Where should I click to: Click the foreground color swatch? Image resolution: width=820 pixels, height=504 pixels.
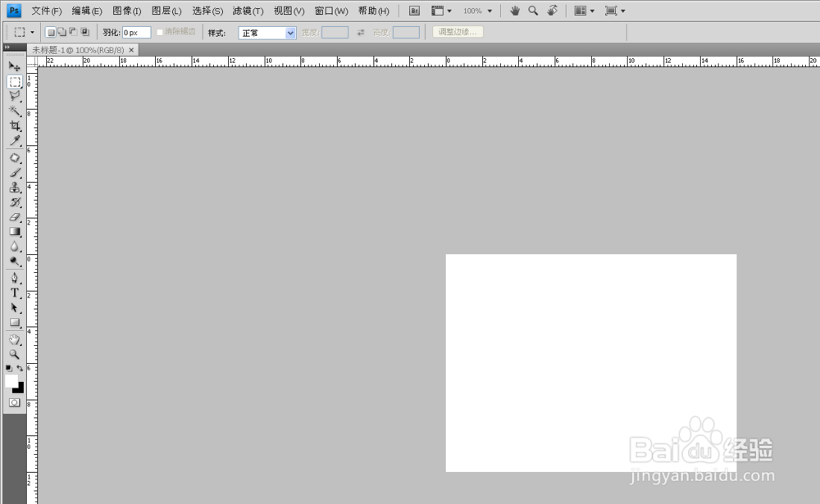(x=11, y=380)
